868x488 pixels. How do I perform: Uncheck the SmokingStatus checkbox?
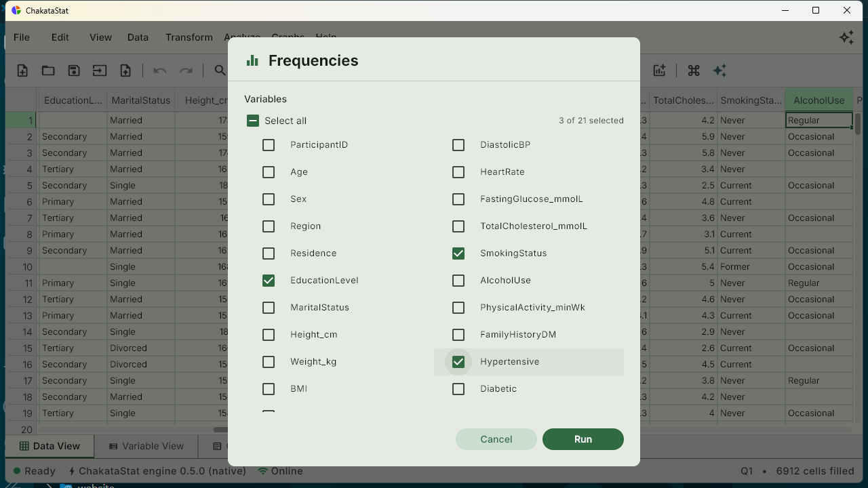pos(458,253)
